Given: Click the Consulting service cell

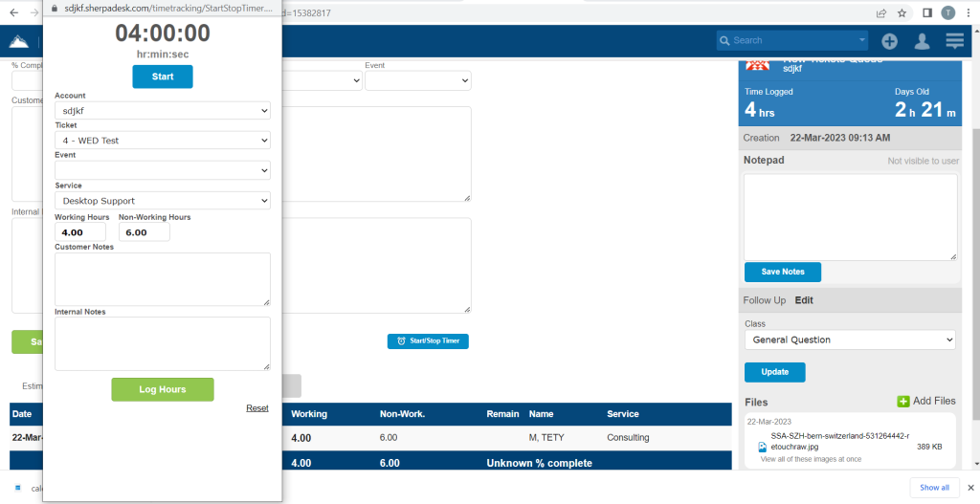Looking at the screenshot, I should click(x=628, y=438).
